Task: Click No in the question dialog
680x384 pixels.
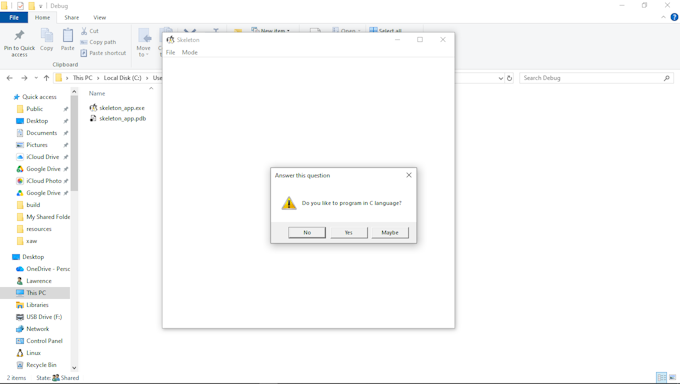Action: (x=307, y=233)
